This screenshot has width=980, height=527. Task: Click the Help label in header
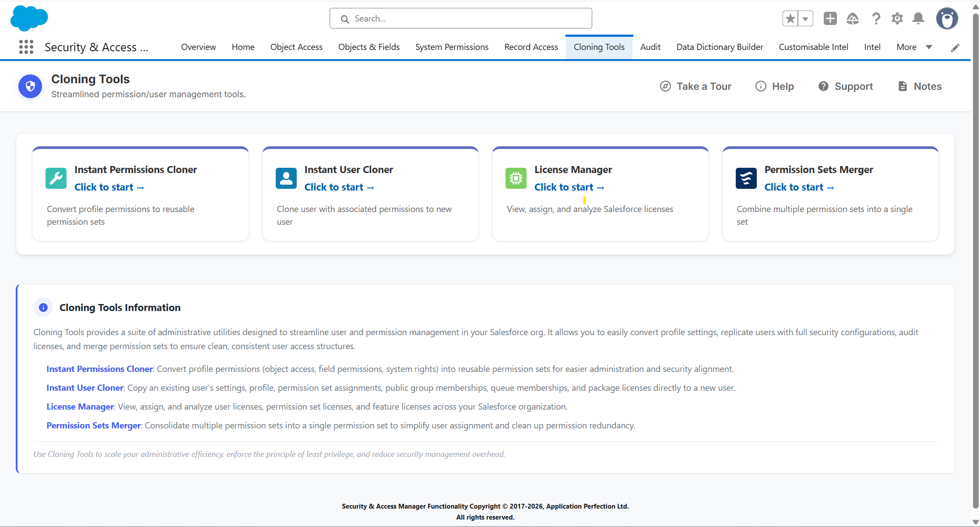point(783,86)
